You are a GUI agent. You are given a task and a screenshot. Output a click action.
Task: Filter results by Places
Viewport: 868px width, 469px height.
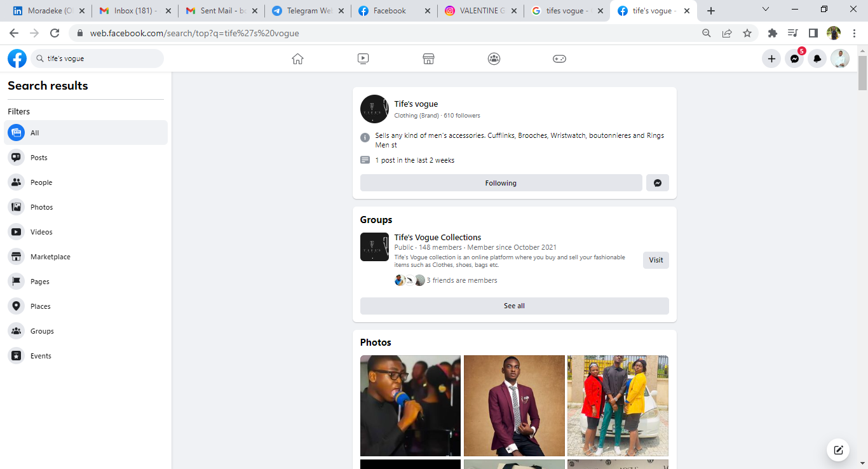tap(87, 306)
